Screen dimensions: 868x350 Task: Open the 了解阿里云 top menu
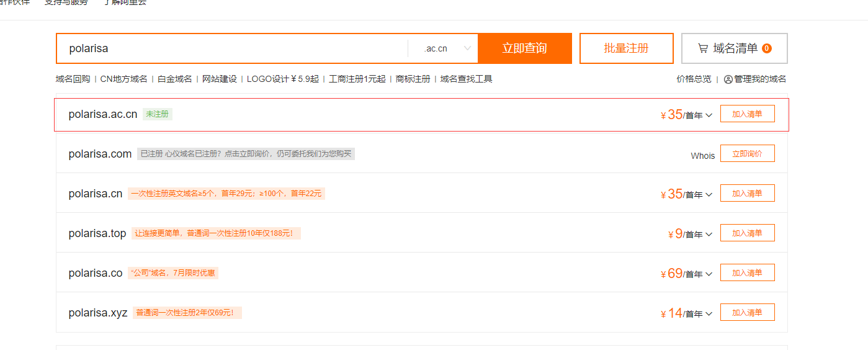(x=125, y=2)
